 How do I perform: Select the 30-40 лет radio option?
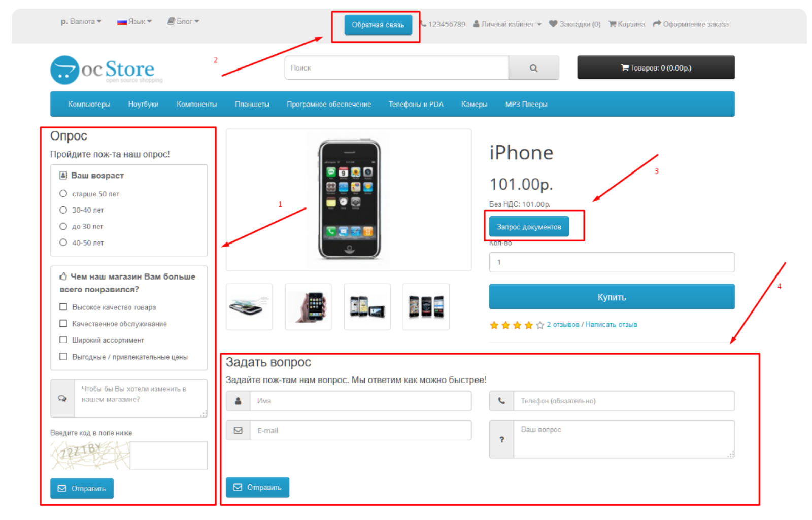click(63, 210)
